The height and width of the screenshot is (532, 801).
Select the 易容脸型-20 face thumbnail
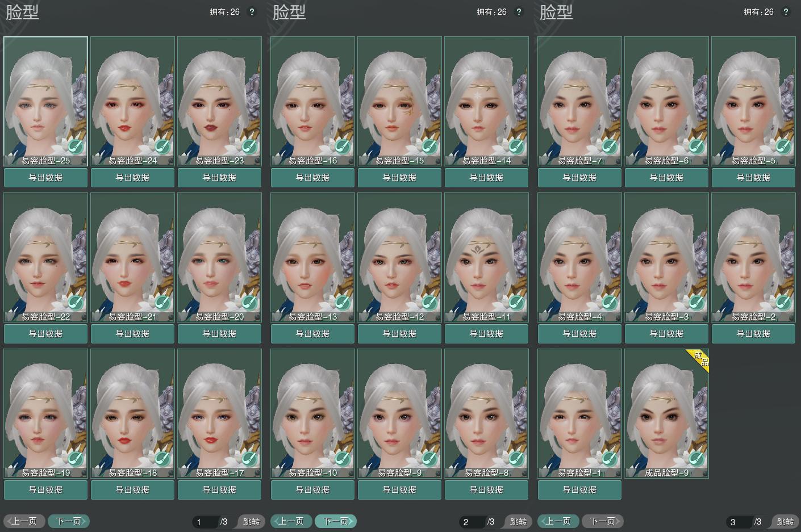(x=220, y=257)
